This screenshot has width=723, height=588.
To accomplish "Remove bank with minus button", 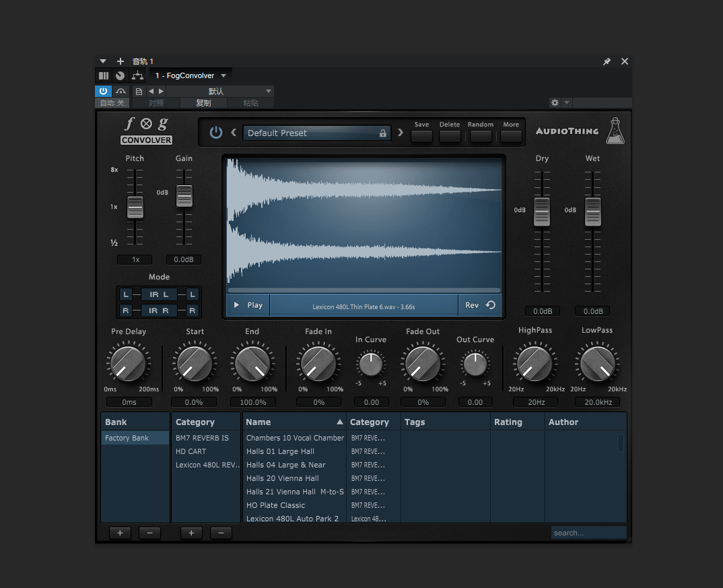I will pos(149,533).
